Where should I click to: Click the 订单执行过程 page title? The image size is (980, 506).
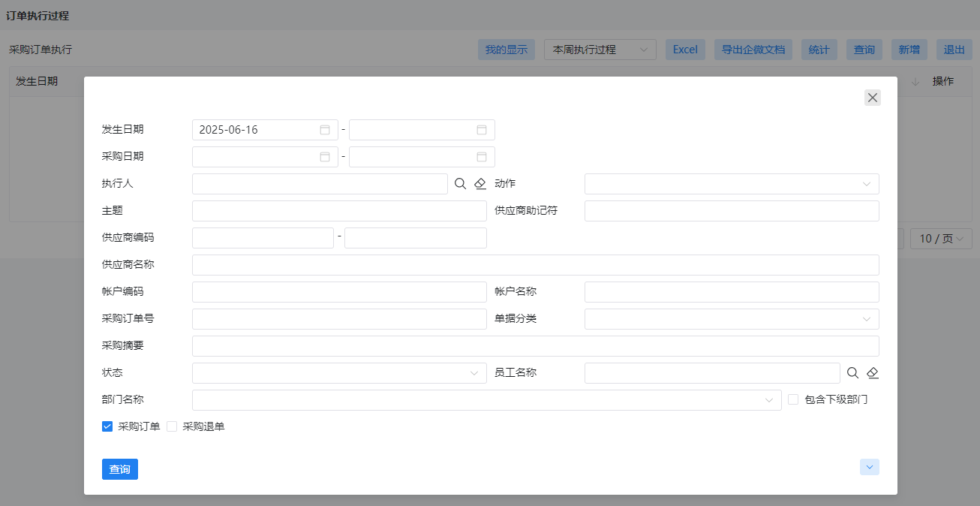coord(38,16)
